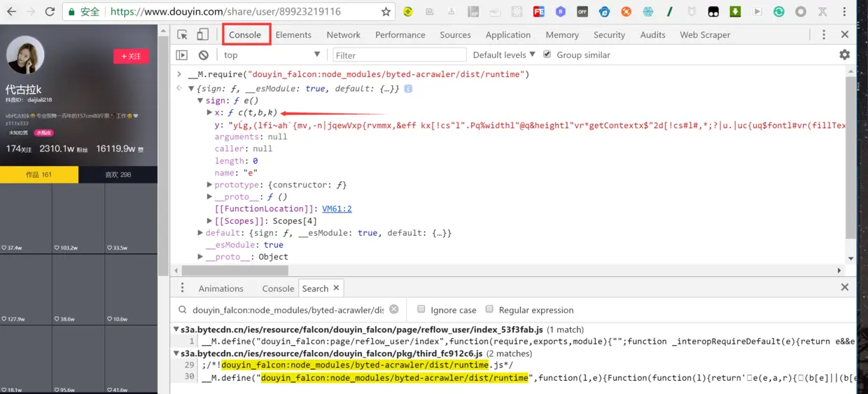Click the yellow-green round extension icon
This screenshot has width=868, height=394.
click(408, 12)
